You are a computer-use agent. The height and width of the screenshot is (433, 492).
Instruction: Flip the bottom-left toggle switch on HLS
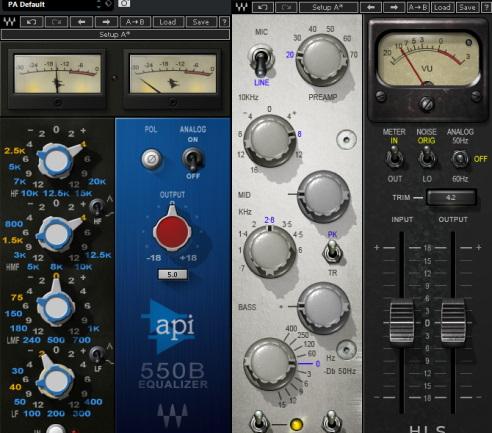(x=259, y=423)
